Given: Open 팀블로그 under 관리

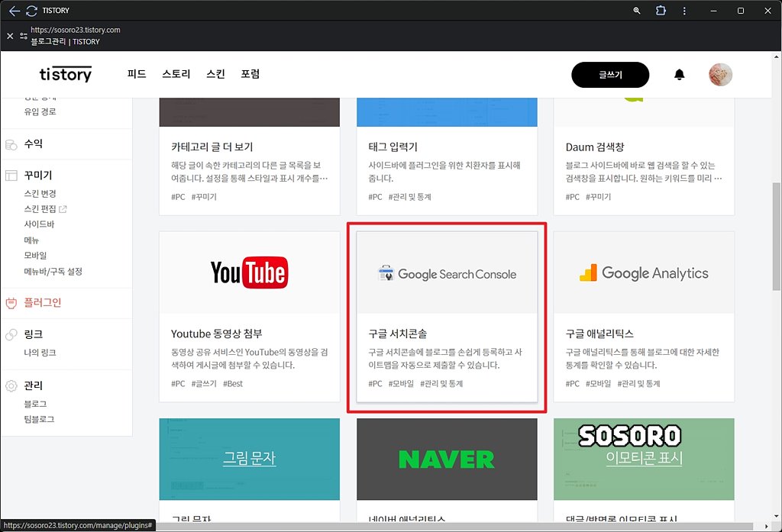Looking at the screenshot, I should pos(40,419).
